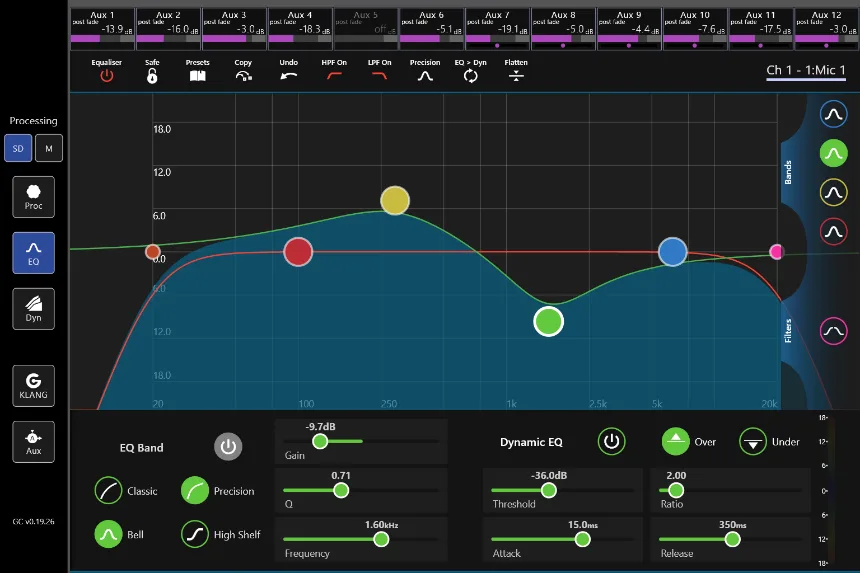Toggle LPF On filter
The height and width of the screenshot is (573, 860).
[379, 76]
